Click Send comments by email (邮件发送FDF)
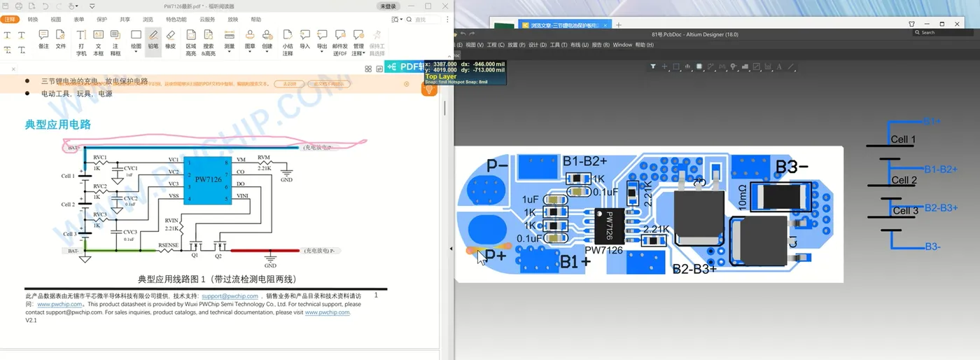This screenshot has height=360, width=980. 340,43
